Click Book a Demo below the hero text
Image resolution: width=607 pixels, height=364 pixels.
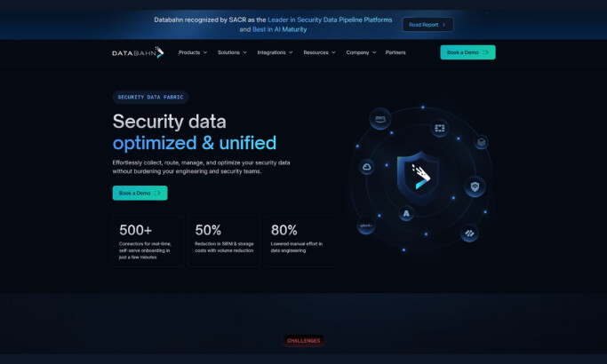pyautogui.click(x=140, y=193)
